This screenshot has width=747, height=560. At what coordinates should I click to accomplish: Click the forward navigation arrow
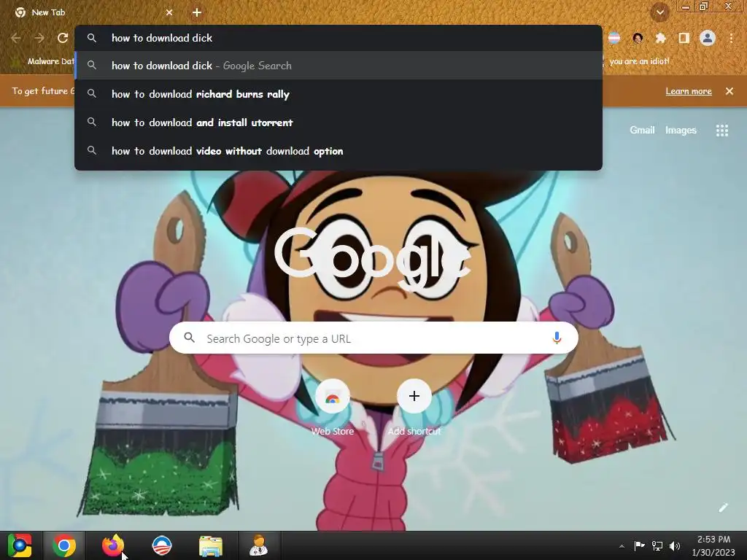pyautogui.click(x=39, y=38)
